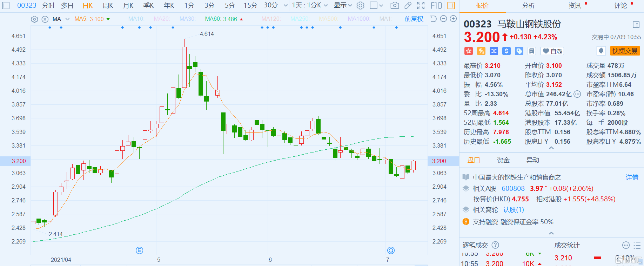Zoom out the chart with minus icon
The width and height of the screenshot is (644, 266).
443,19
